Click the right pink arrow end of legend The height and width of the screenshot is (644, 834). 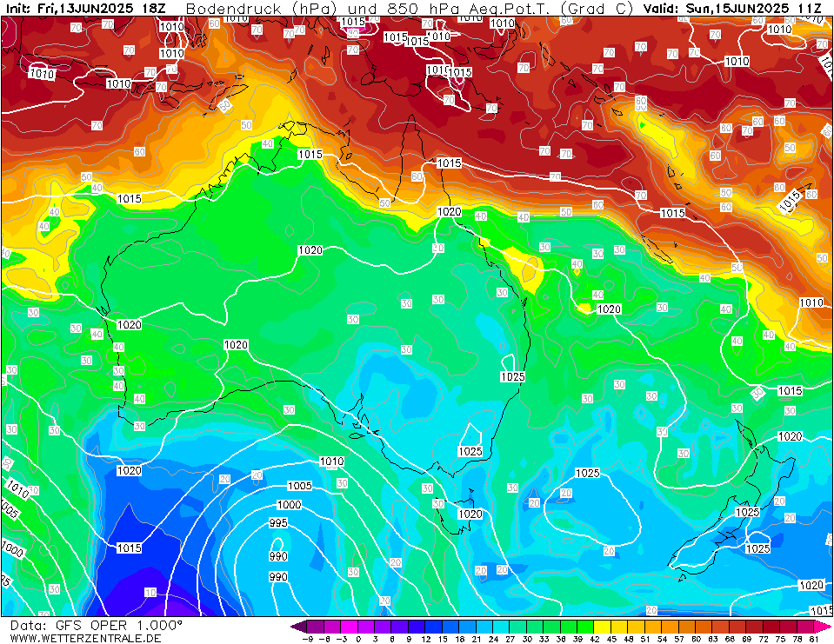(823, 627)
